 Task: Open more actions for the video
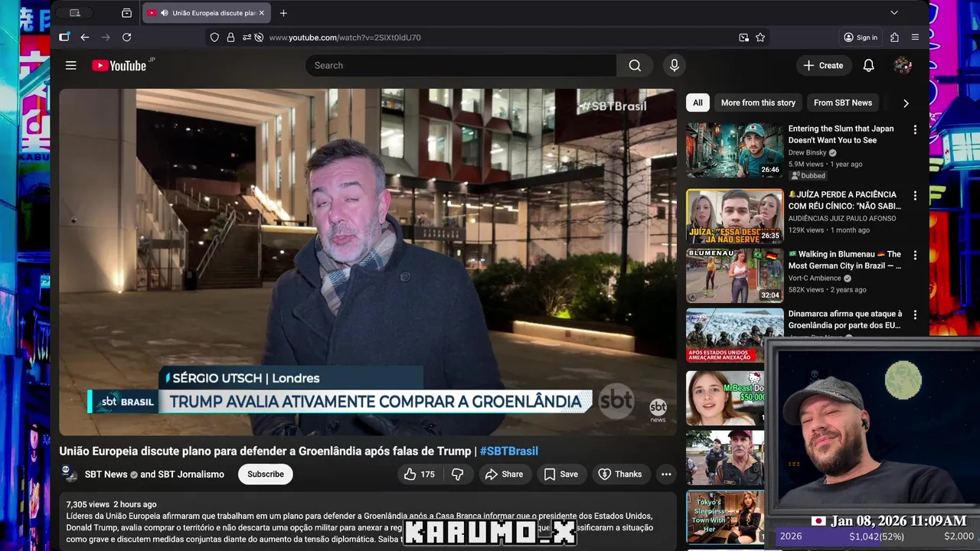(x=666, y=474)
